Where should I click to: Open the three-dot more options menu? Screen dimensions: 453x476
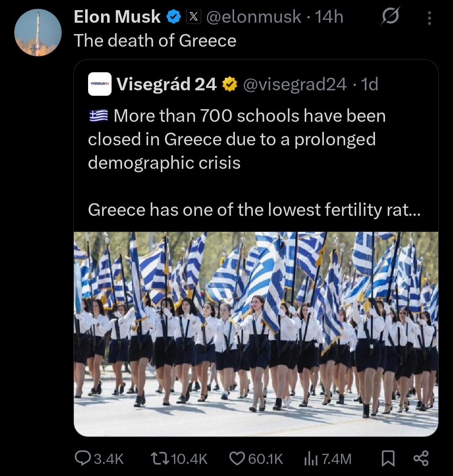[429, 18]
